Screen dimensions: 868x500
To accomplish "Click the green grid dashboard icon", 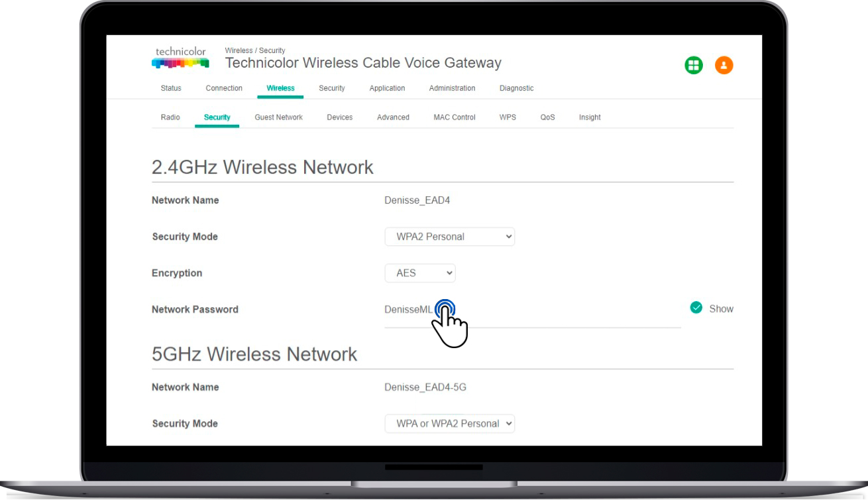I will pos(694,65).
